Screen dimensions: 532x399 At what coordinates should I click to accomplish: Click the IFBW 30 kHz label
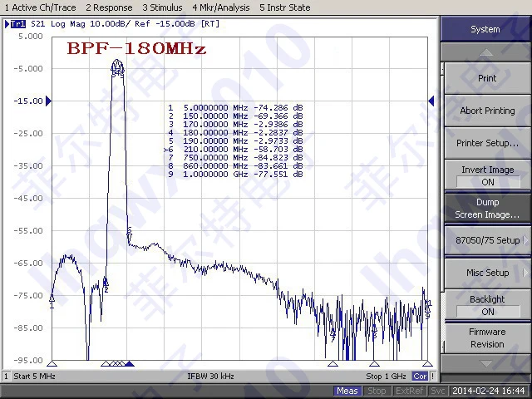tap(210, 377)
